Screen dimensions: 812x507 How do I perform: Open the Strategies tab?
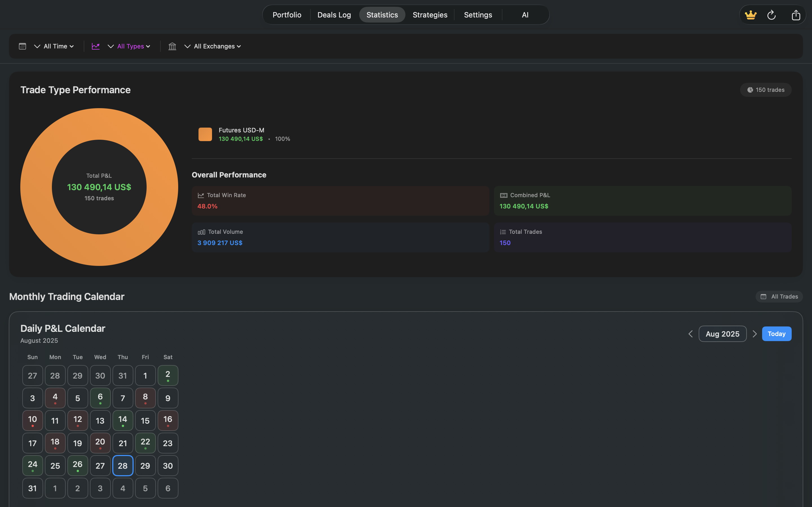coord(430,15)
